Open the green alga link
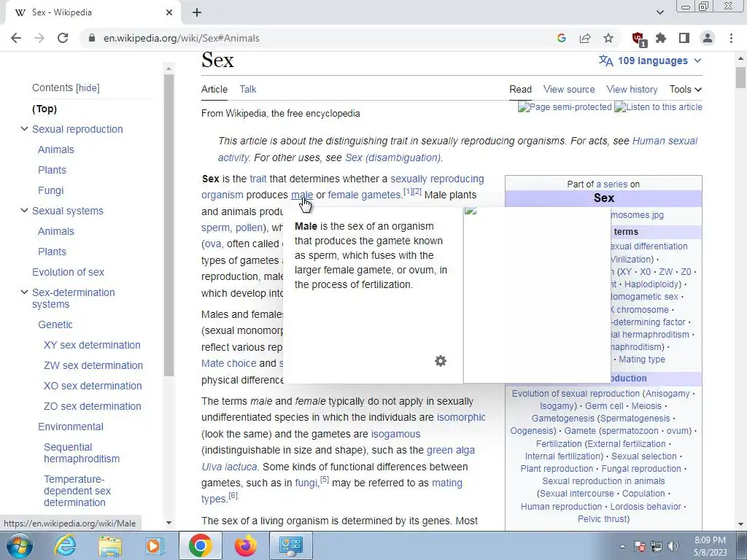The height and width of the screenshot is (560, 747). point(451,451)
